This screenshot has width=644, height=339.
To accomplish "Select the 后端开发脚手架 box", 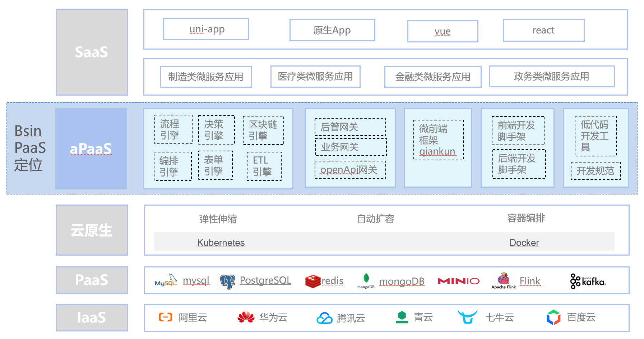I will 519,164.
